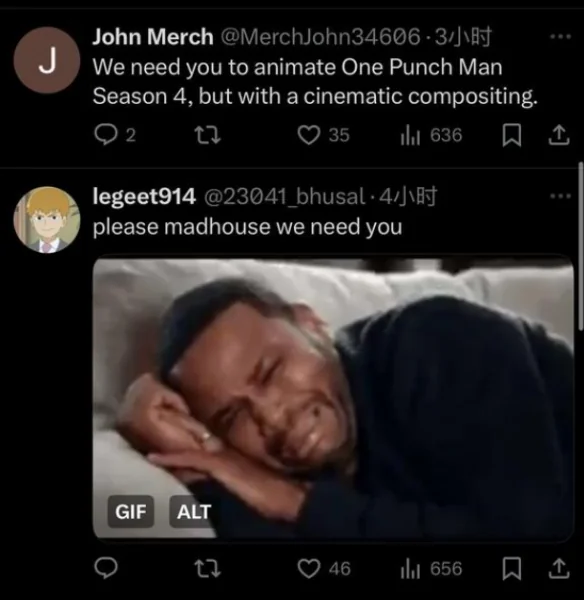The height and width of the screenshot is (600, 584).
Task: Reply to legeet914's madhouse tweet
Action: tap(106, 568)
